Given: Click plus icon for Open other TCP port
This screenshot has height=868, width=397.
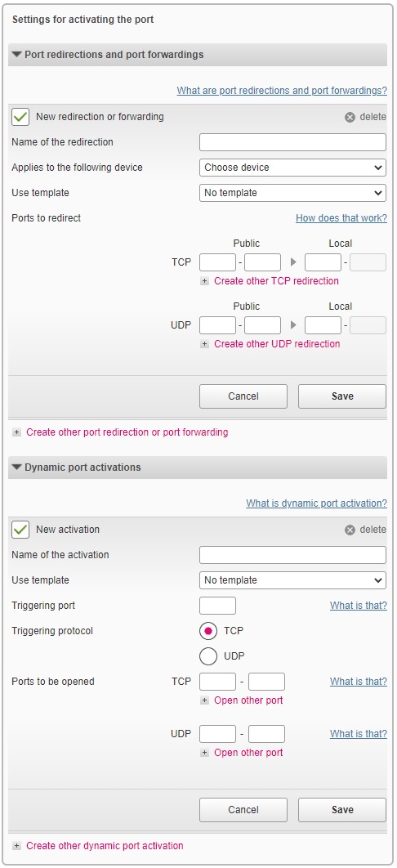Looking at the screenshot, I should click(x=204, y=700).
